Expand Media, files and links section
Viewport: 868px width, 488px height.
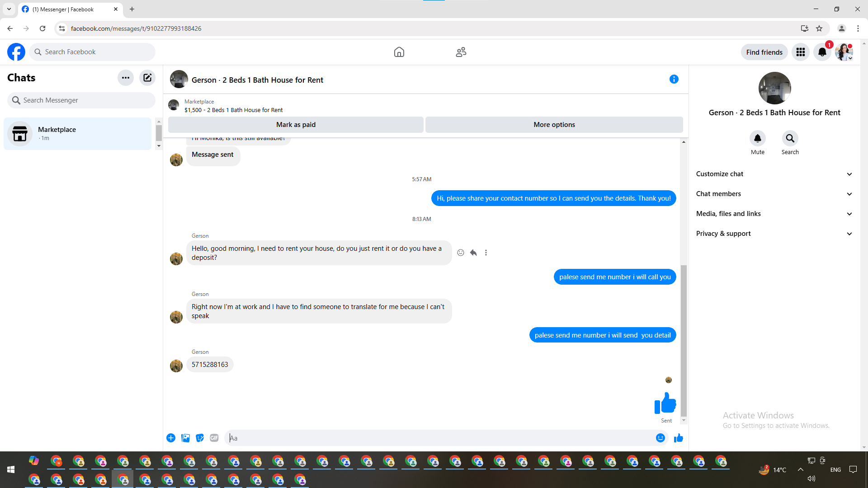[x=774, y=214]
